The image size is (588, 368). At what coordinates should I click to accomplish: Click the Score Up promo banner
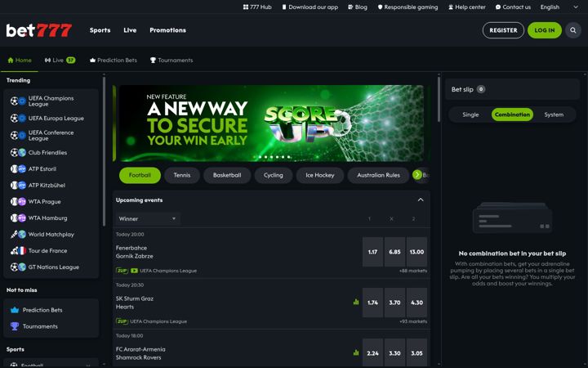(x=271, y=123)
